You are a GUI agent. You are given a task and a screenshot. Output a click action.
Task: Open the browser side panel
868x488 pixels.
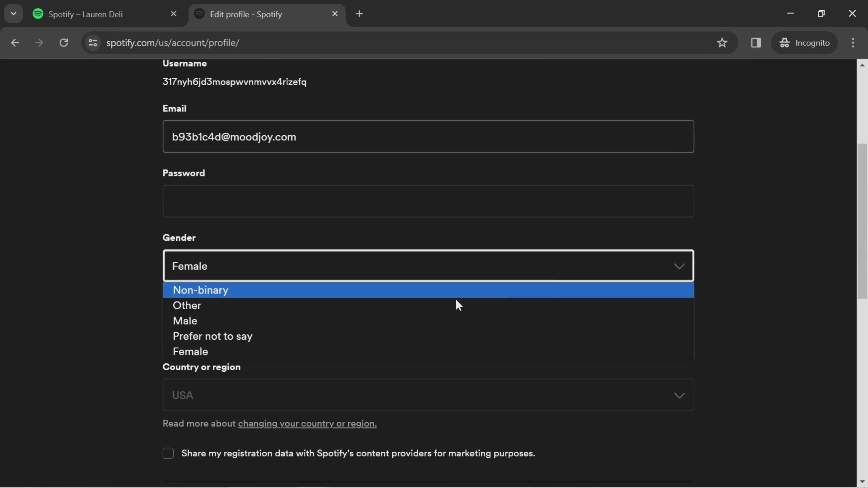[x=756, y=43]
